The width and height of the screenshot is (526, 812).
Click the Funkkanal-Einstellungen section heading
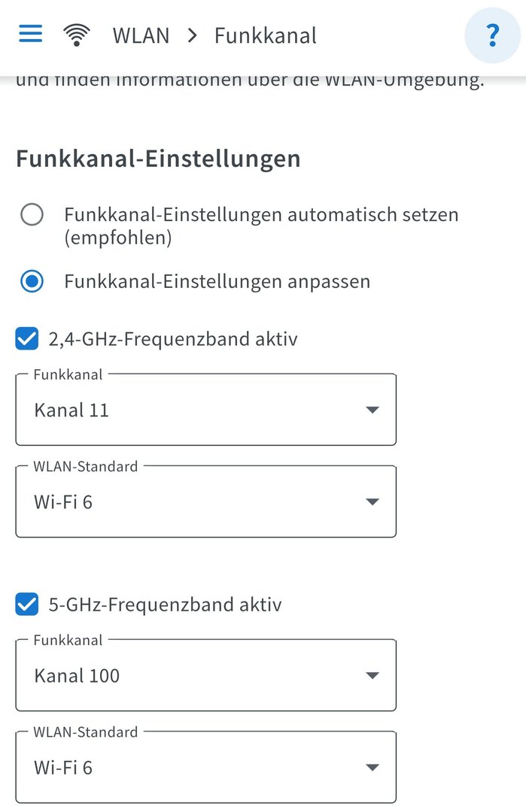point(158,159)
